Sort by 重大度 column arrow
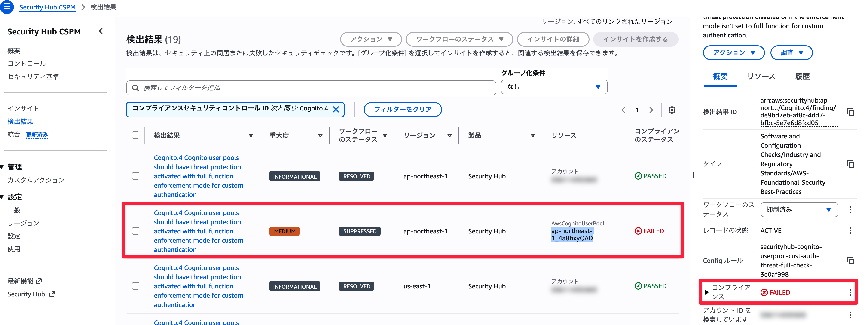Viewport: 868px width, 325px height. tap(320, 135)
